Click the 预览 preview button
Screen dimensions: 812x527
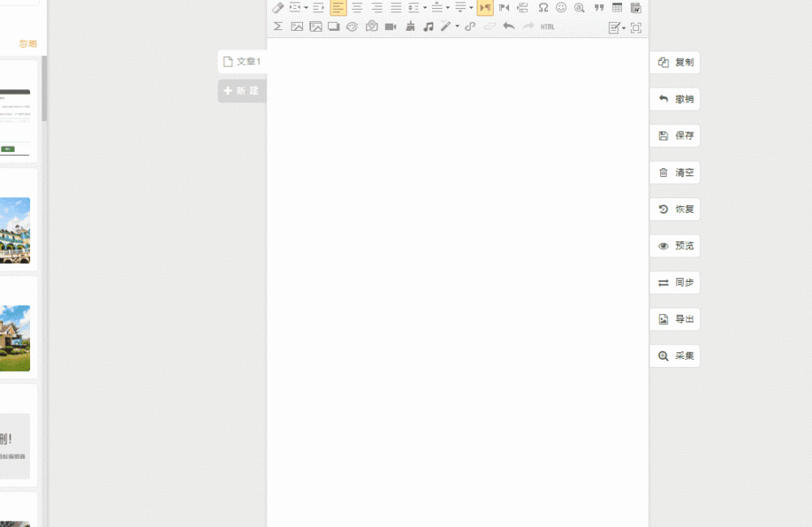tap(675, 246)
